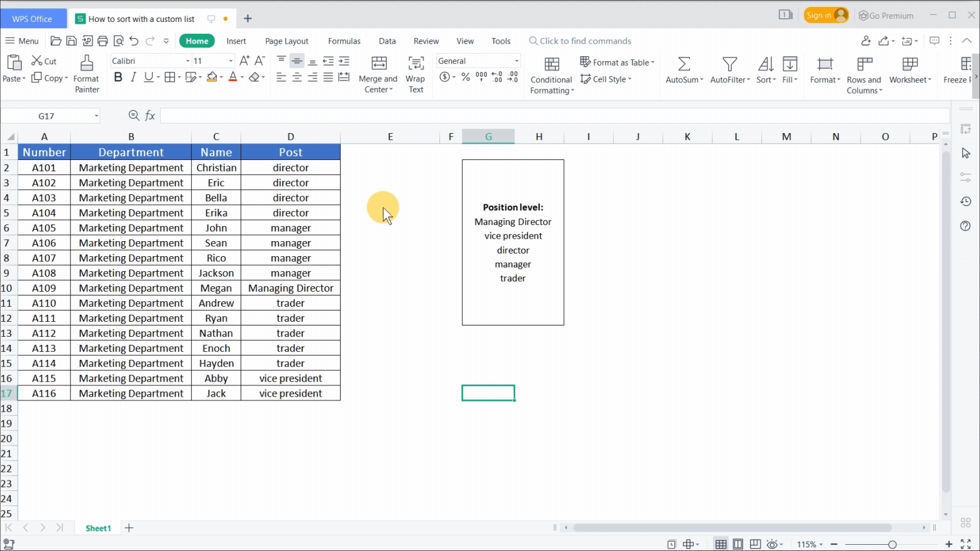Click the formula bar input field

click(x=555, y=116)
